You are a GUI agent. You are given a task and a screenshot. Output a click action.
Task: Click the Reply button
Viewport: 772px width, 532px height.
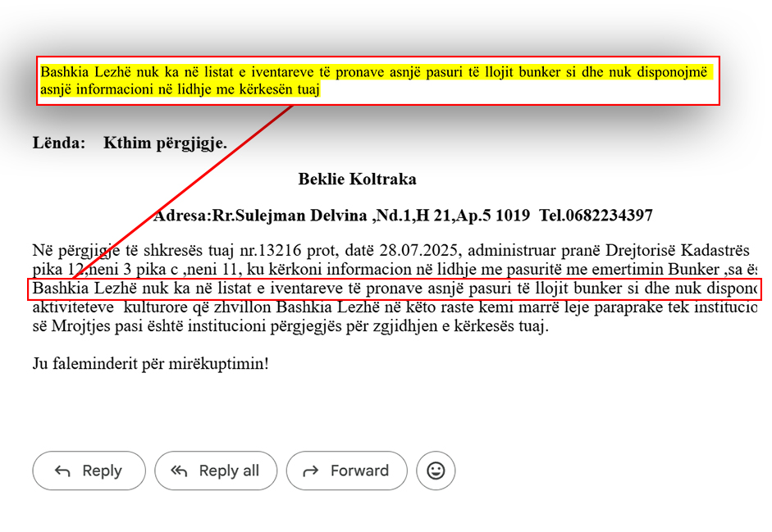point(89,471)
